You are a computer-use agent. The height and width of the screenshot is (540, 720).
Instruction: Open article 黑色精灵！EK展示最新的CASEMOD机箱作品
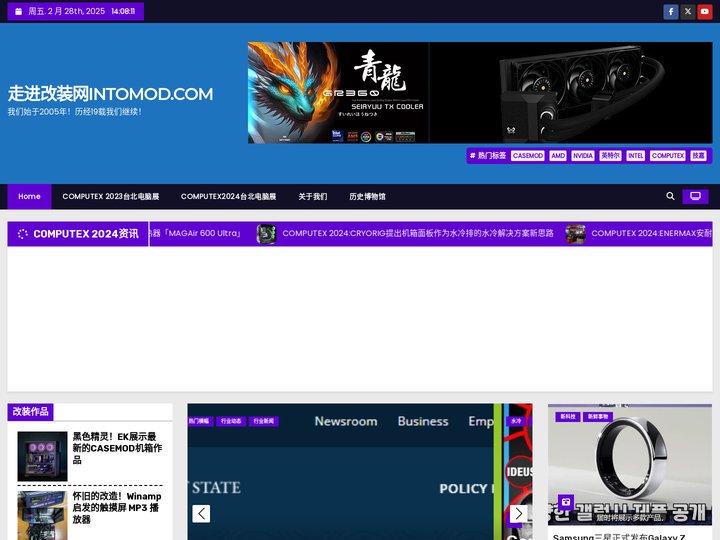pos(117,448)
